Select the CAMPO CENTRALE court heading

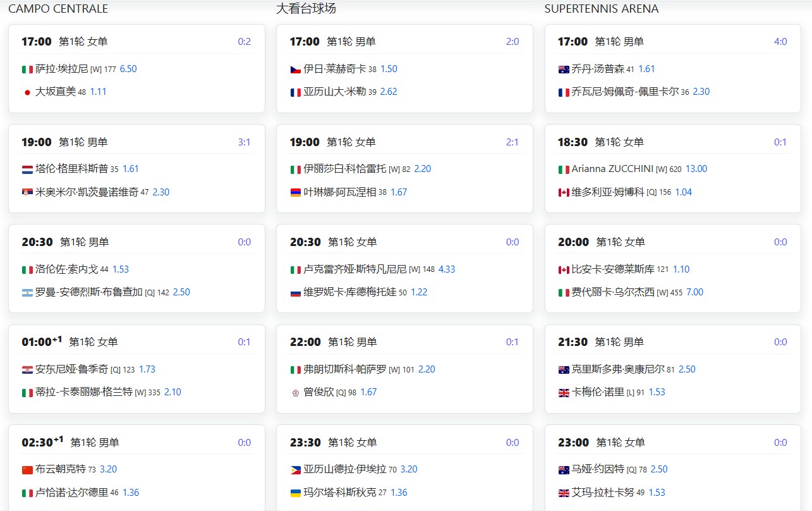58,9
